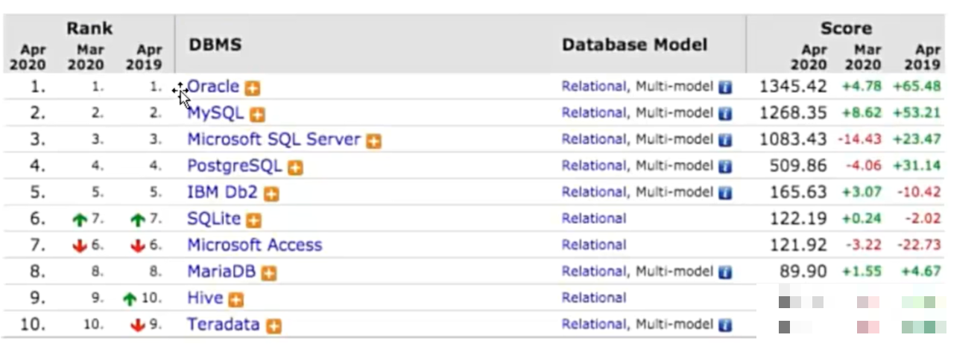This screenshot has height=358, width=980.
Task: Open the plus icon next to Oracle
Action: pyautogui.click(x=253, y=89)
